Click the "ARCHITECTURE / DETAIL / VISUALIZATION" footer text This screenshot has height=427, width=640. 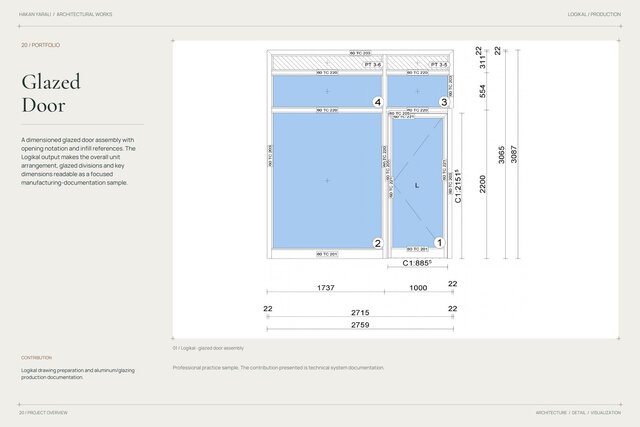pyautogui.click(x=578, y=413)
